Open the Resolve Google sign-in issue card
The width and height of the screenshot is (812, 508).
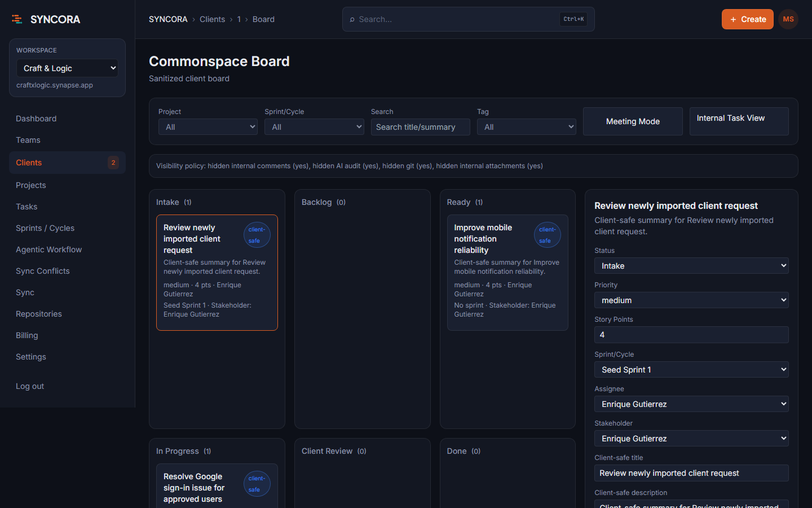tap(217, 486)
